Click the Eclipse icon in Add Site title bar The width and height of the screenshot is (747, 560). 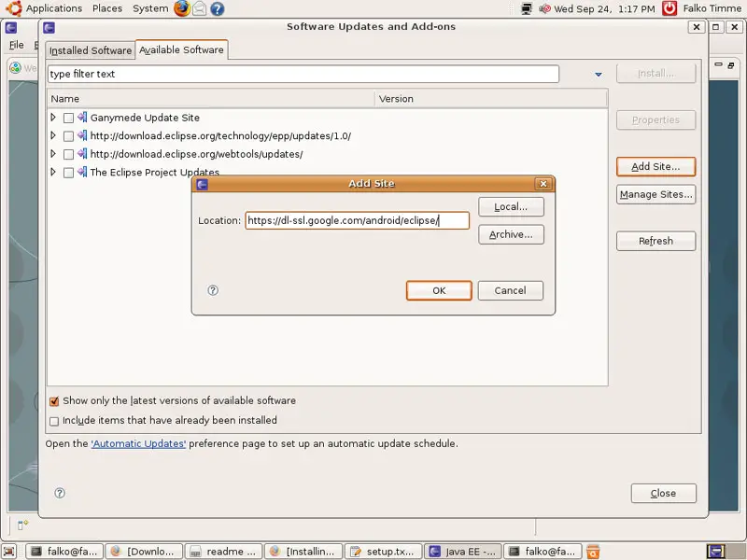click(202, 184)
